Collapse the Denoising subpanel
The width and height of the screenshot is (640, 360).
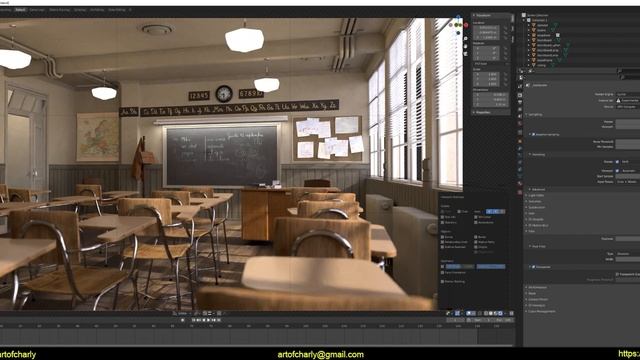coord(537,155)
